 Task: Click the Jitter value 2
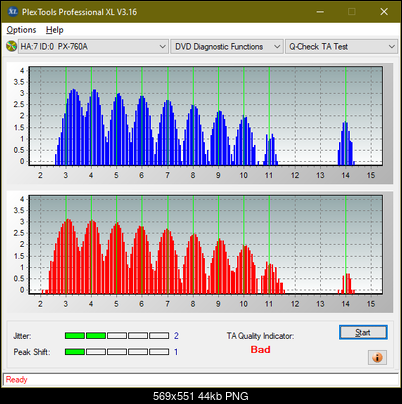pos(176,336)
